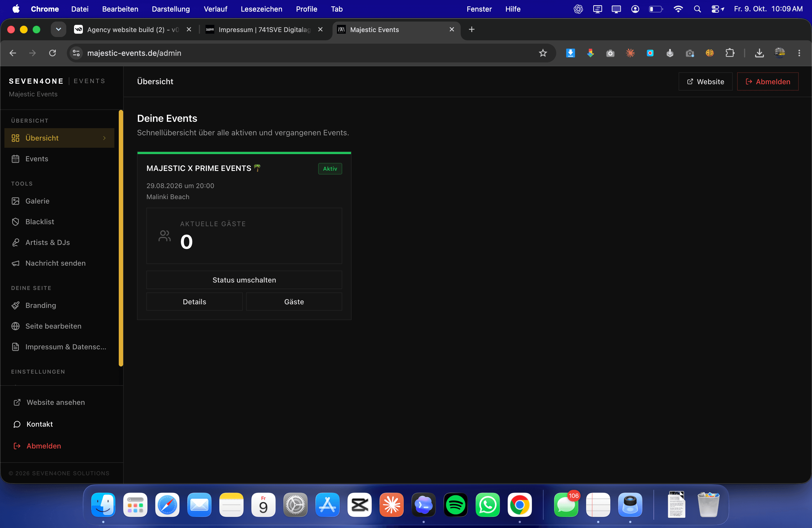Open the Gäste button on event card

tap(294, 302)
